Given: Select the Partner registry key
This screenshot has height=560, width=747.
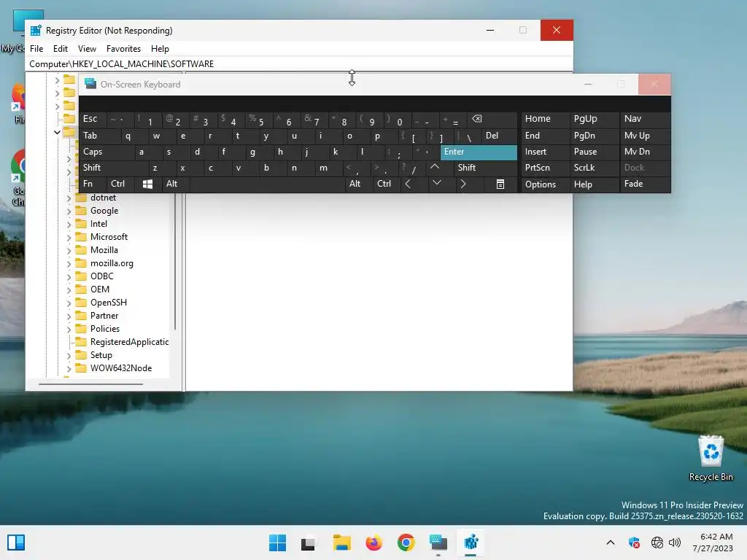Looking at the screenshot, I should (104, 316).
